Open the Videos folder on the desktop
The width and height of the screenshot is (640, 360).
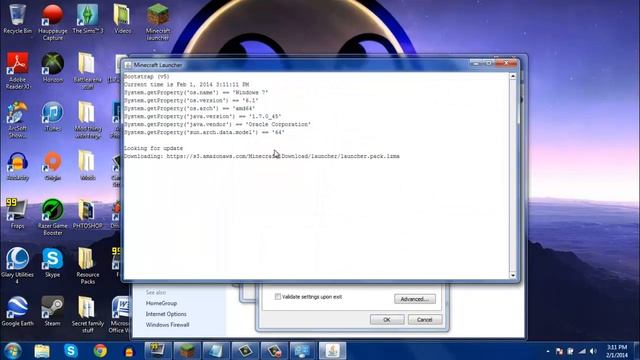coord(122,19)
